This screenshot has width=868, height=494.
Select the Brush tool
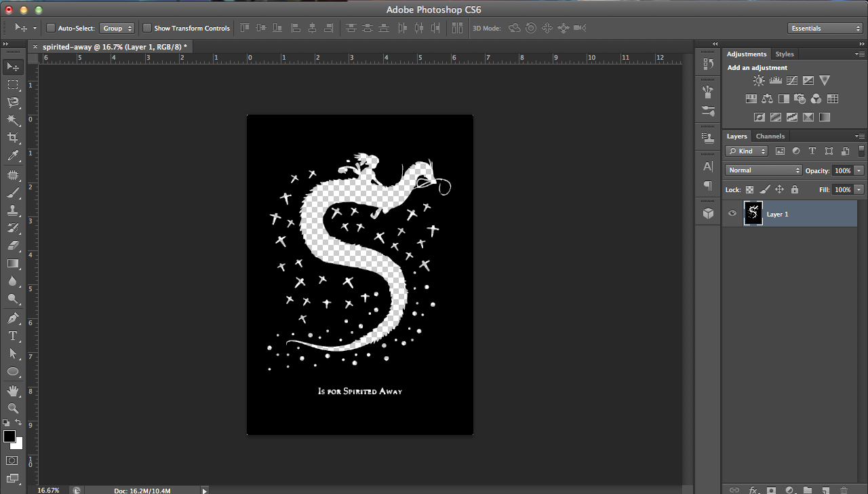13,193
